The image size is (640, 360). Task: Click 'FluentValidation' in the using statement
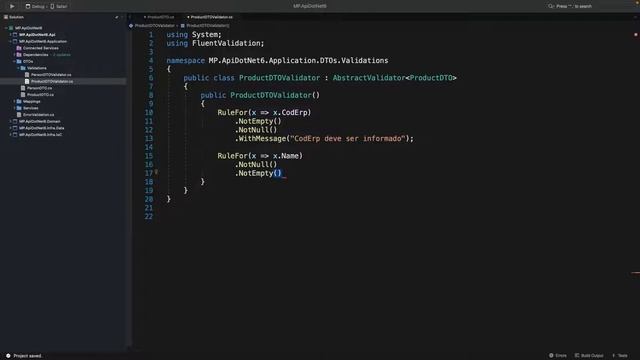click(x=226, y=43)
